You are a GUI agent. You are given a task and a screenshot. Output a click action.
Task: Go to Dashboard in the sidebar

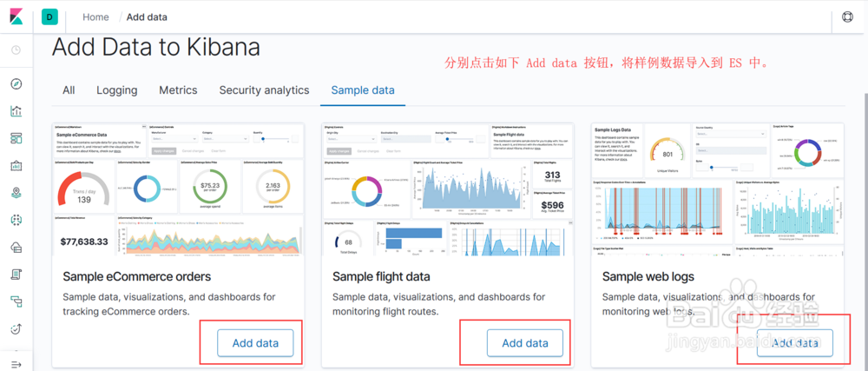click(16, 138)
